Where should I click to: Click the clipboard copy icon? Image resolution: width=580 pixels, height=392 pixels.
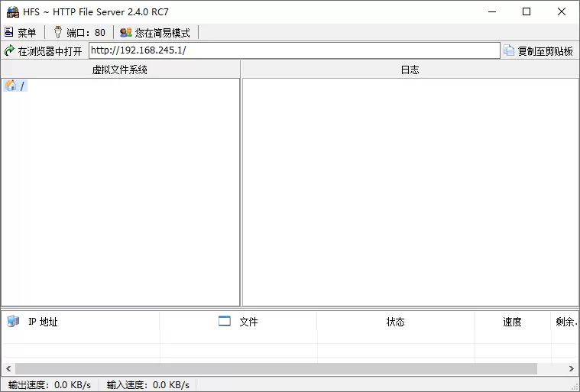[x=509, y=50]
